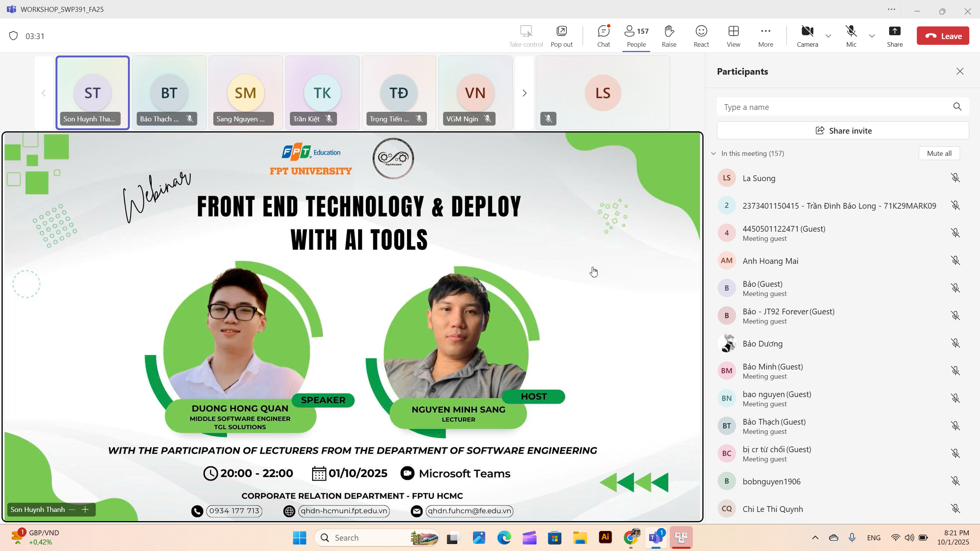Open the More actions menu
This screenshot has width=980, height=551.
coord(766,36)
